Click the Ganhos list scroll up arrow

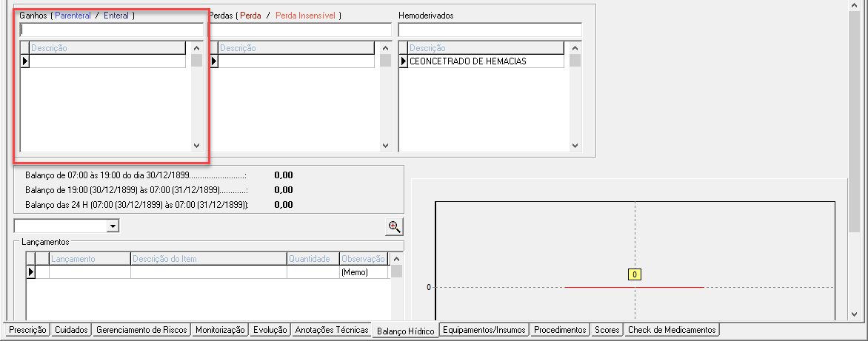(196, 47)
